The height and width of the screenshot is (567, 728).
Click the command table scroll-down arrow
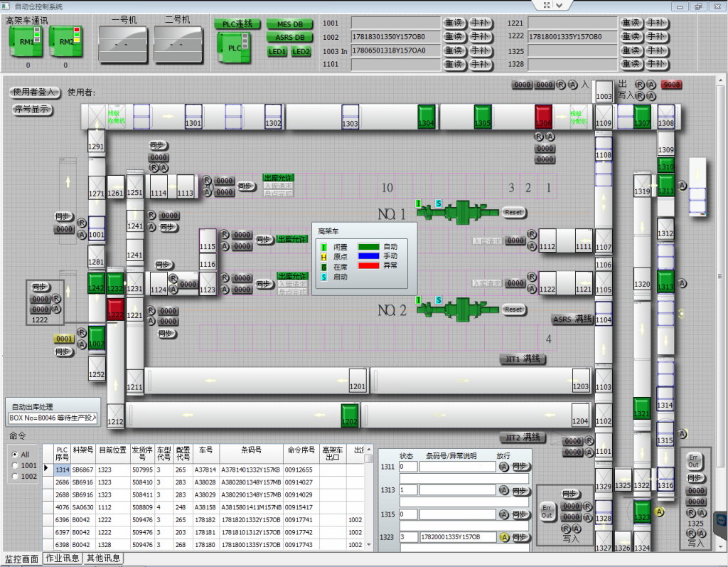point(368,545)
